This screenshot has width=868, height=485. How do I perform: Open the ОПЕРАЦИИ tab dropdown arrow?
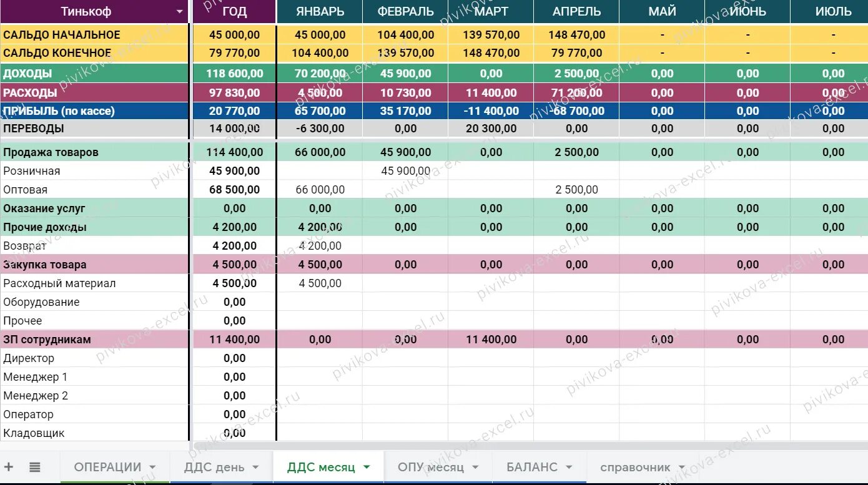click(153, 467)
